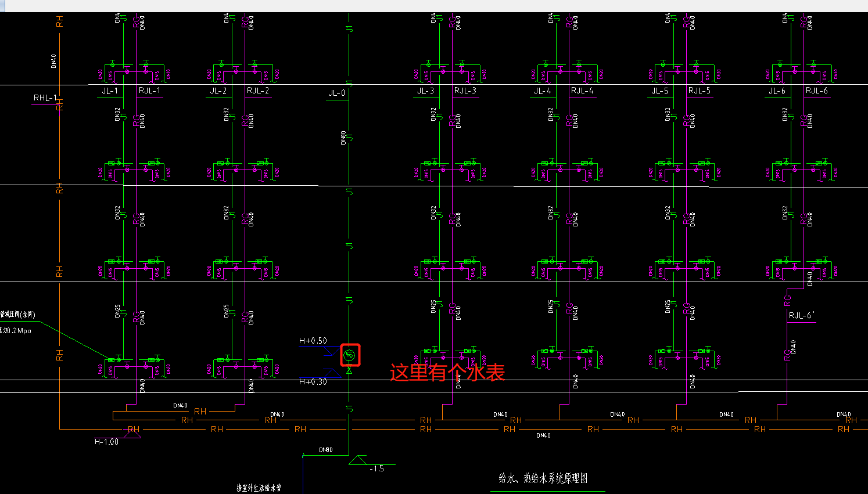Select the H+0.30 elevation text
Image resolution: width=868 pixels, height=494 pixels.
click(x=313, y=381)
